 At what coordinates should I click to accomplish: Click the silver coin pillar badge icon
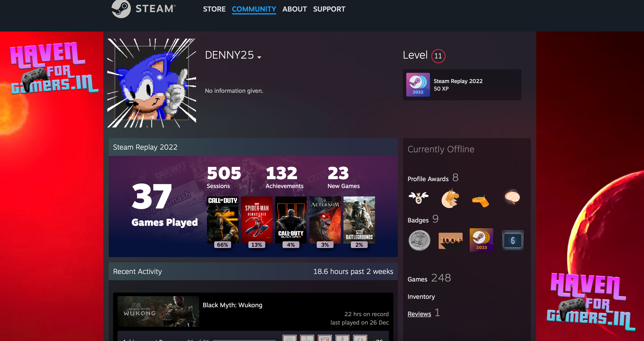coord(419,240)
